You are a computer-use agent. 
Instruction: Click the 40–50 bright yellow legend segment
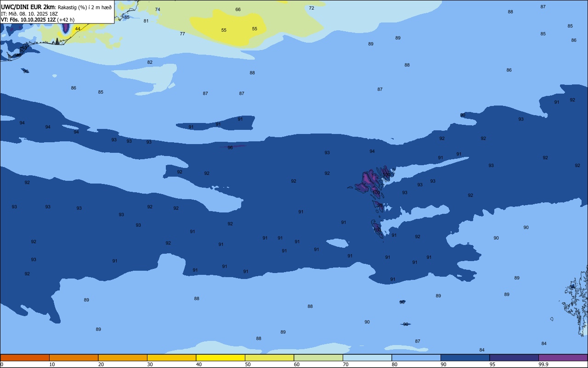(220, 357)
